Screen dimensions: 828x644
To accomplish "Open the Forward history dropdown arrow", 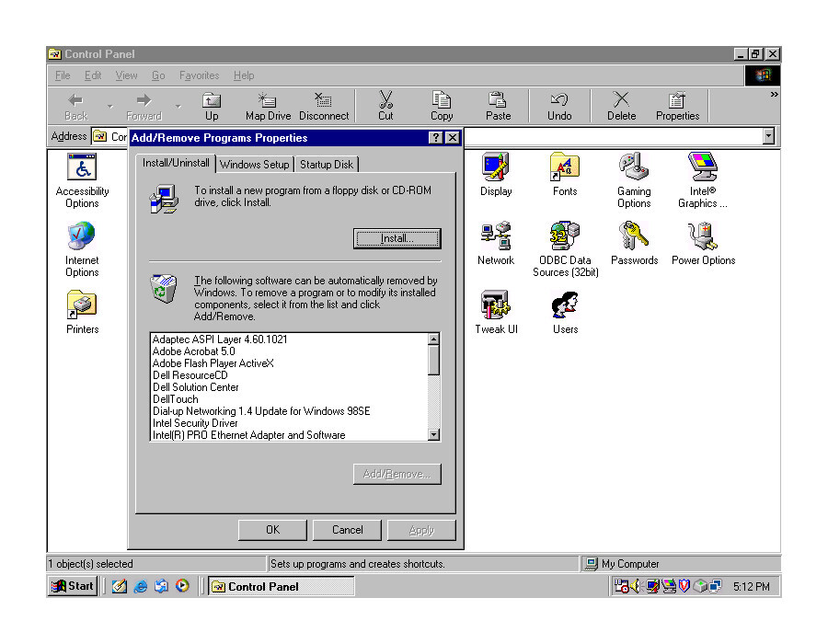I will (x=178, y=107).
